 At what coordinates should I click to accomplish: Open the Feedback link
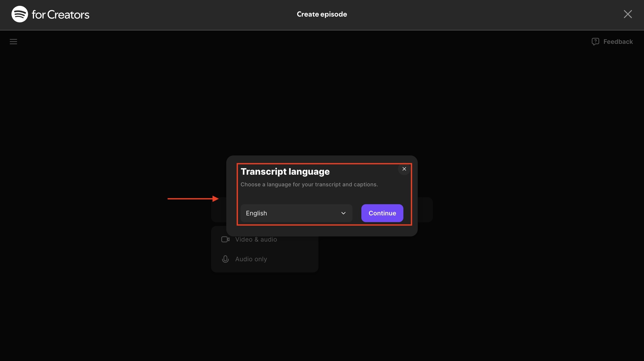(x=612, y=42)
